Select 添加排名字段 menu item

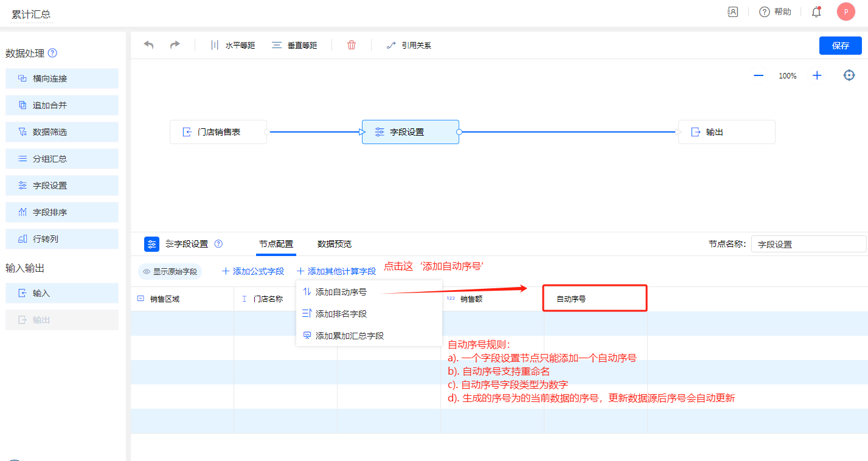pyautogui.click(x=341, y=314)
